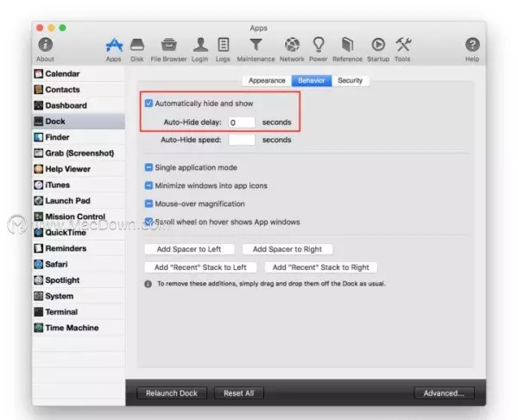Open the Disk toolbar section
The height and width of the screenshot is (420, 518).
136,49
